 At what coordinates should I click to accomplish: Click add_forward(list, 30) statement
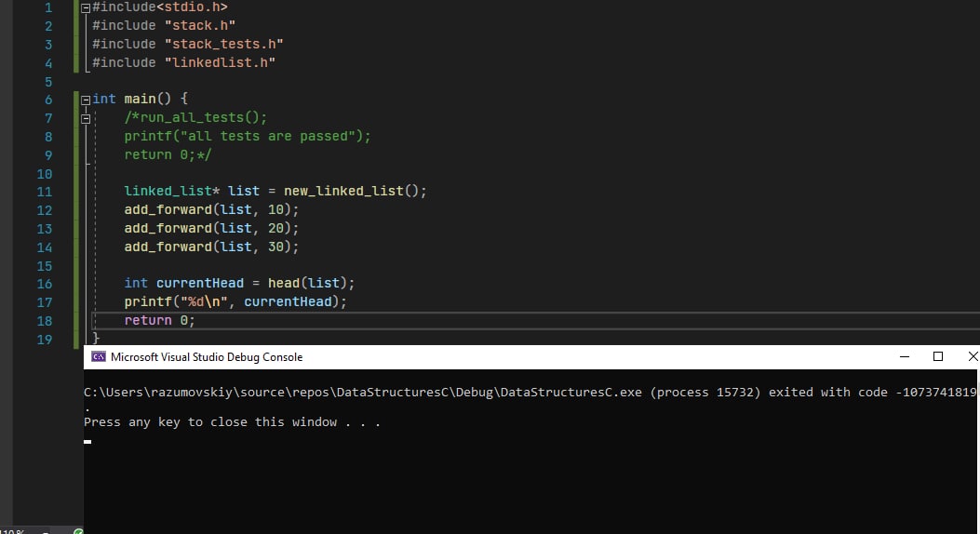(x=211, y=247)
